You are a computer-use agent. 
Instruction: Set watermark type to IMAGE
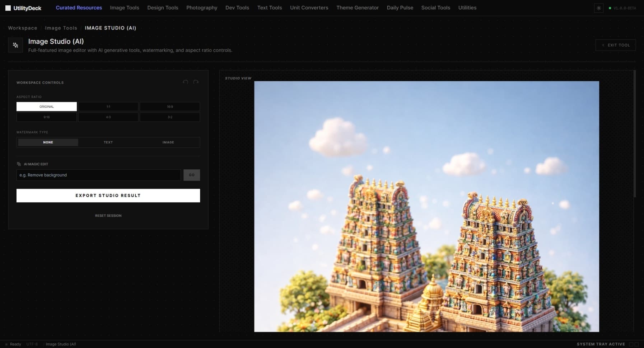pyautogui.click(x=168, y=142)
